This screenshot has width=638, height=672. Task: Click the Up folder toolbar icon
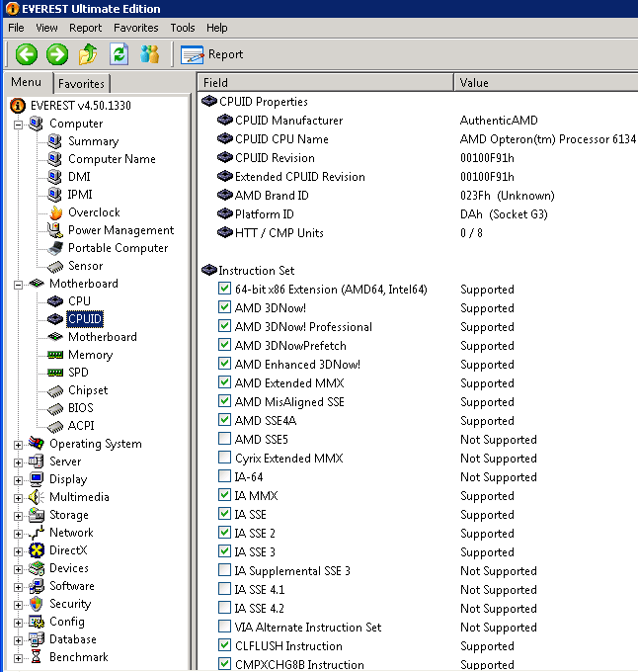[x=88, y=54]
